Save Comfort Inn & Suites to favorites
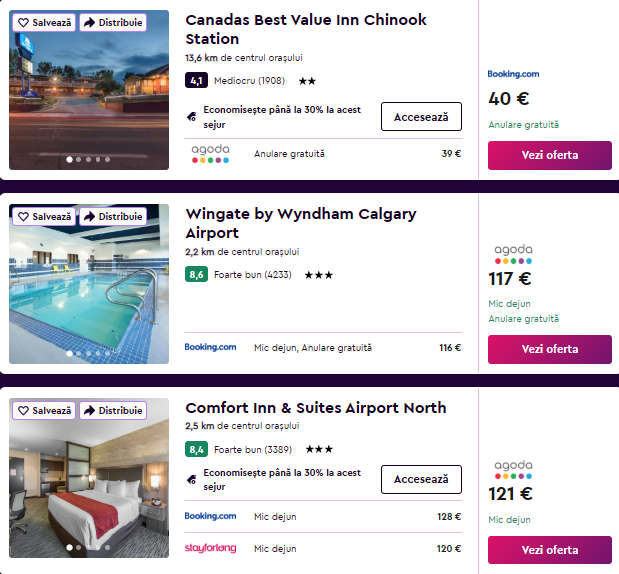Image resolution: width=619 pixels, height=574 pixels. click(44, 410)
